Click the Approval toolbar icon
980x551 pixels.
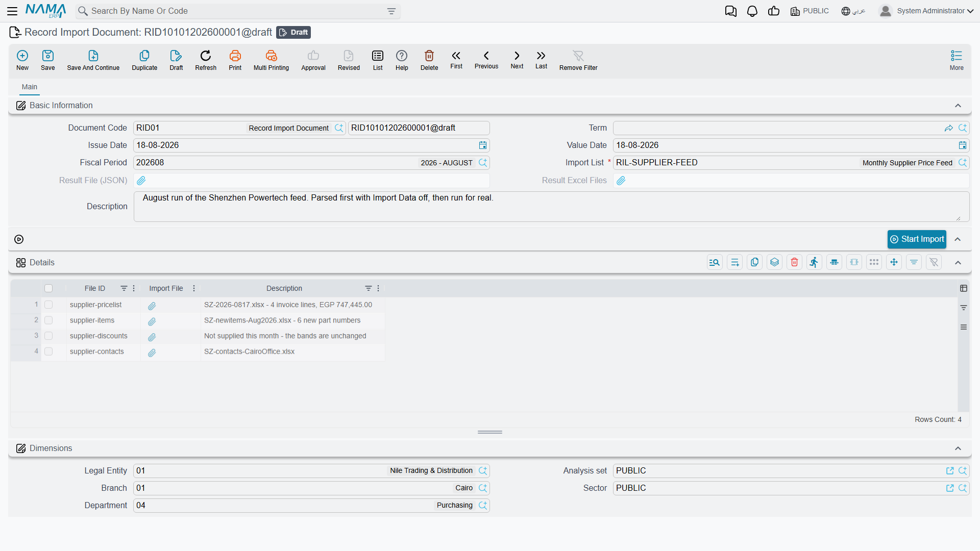pos(313,60)
